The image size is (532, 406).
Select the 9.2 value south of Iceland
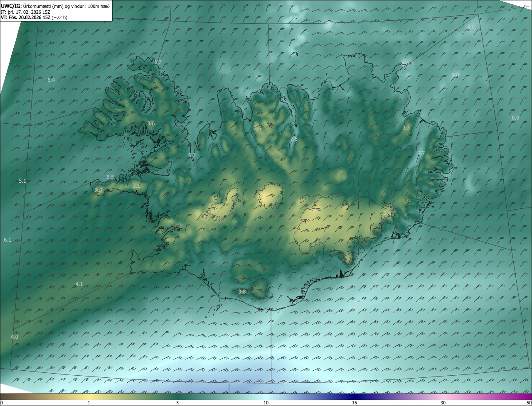pyautogui.click(x=356, y=305)
